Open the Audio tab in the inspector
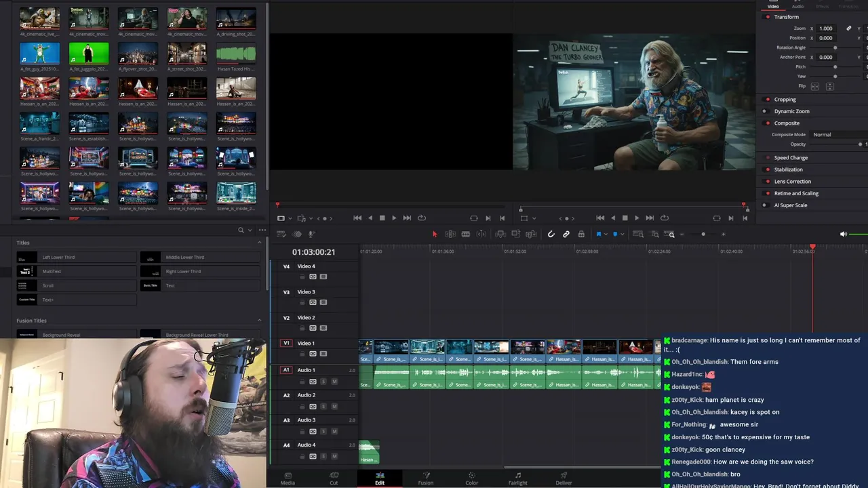Screen dimensions: 868x488 798,5
